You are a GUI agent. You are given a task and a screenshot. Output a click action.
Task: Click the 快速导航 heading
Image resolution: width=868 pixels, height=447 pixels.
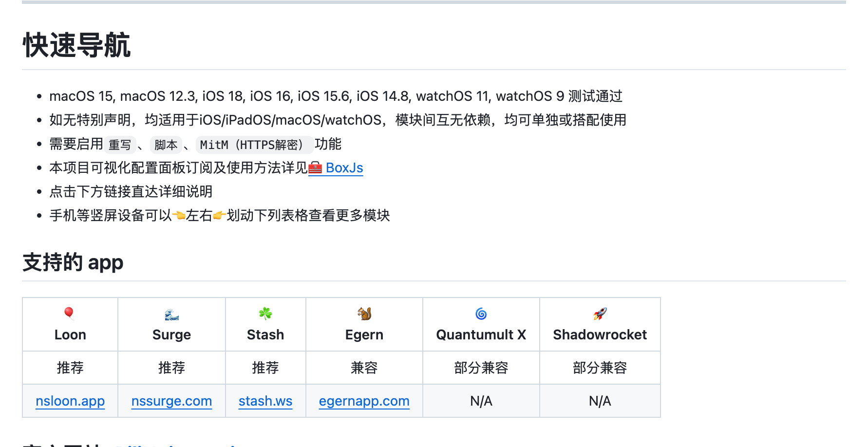76,45
